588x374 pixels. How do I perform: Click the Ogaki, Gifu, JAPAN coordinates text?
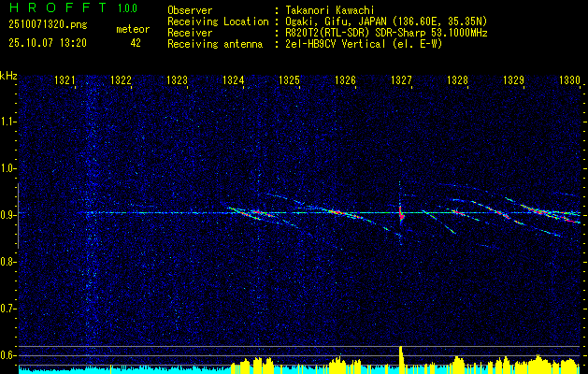point(384,22)
